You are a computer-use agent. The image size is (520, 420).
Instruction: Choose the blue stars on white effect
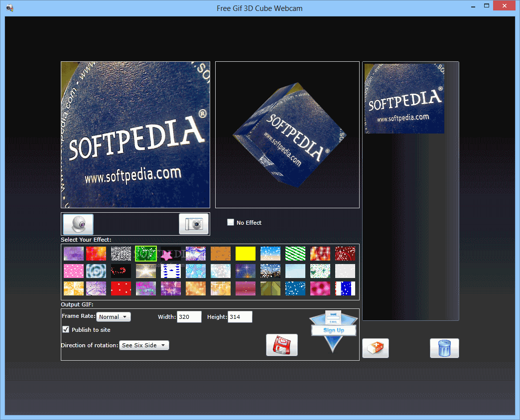click(171, 271)
